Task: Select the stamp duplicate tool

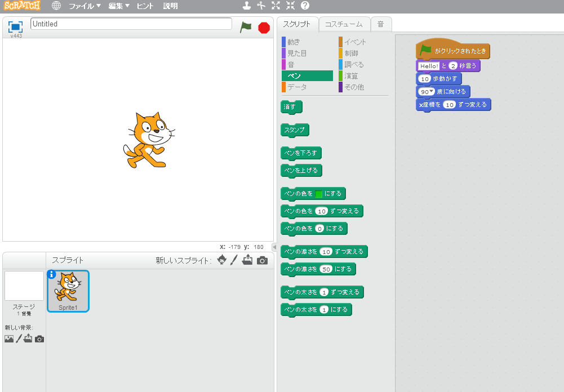Action: 247,6
